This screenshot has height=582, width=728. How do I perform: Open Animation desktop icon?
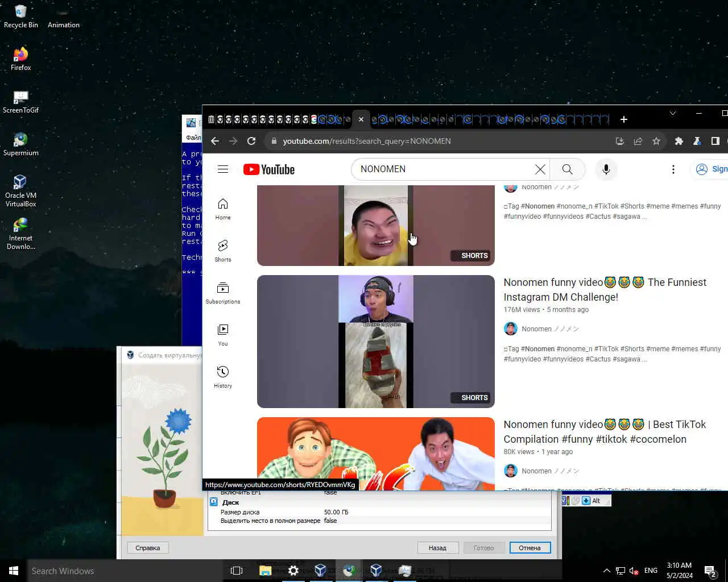[64, 16]
